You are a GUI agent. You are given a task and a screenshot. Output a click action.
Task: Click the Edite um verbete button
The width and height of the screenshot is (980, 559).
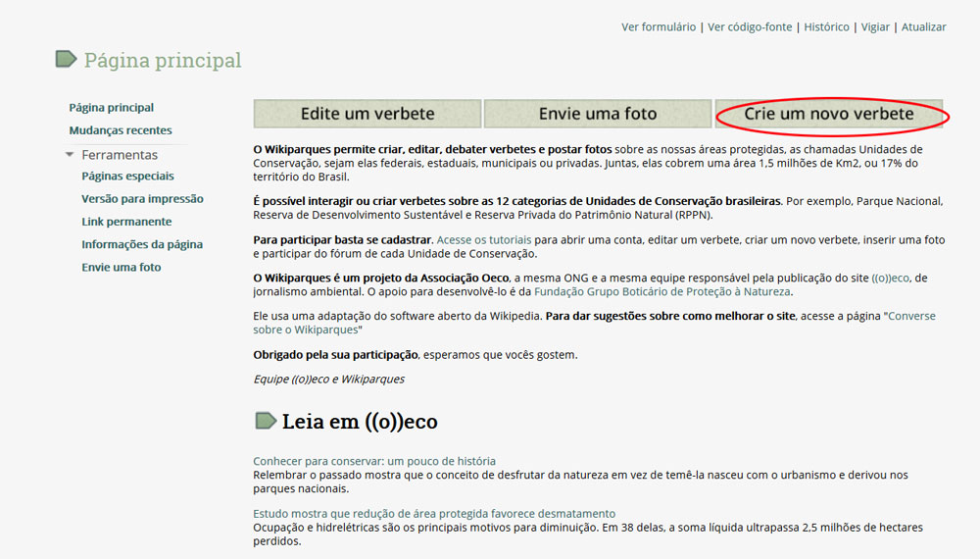click(x=367, y=114)
